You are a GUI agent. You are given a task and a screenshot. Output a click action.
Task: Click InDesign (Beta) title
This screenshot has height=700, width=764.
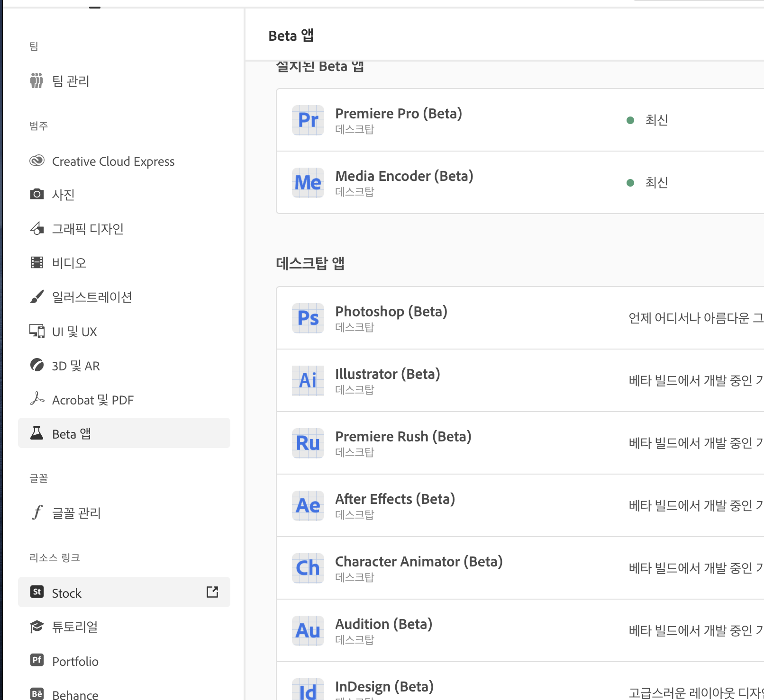point(384,687)
